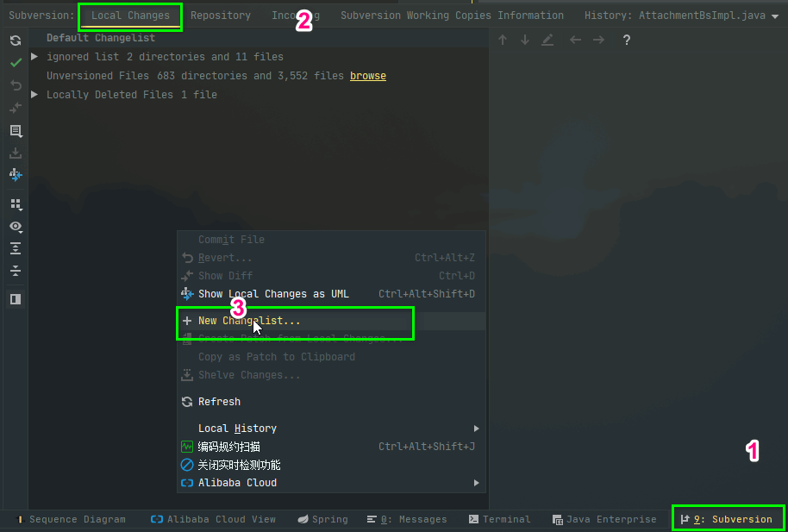The image size is (788, 532).
Task: Expand the Alibaba Cloud submenu
Action: [331, 483]
